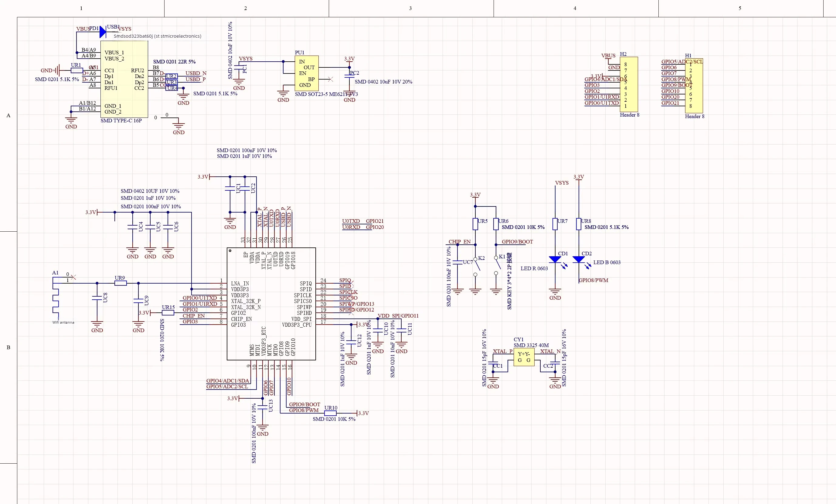Select the UC13 capacitor symbol
Viewport: 836px width, 504px height.
point(263,407)
